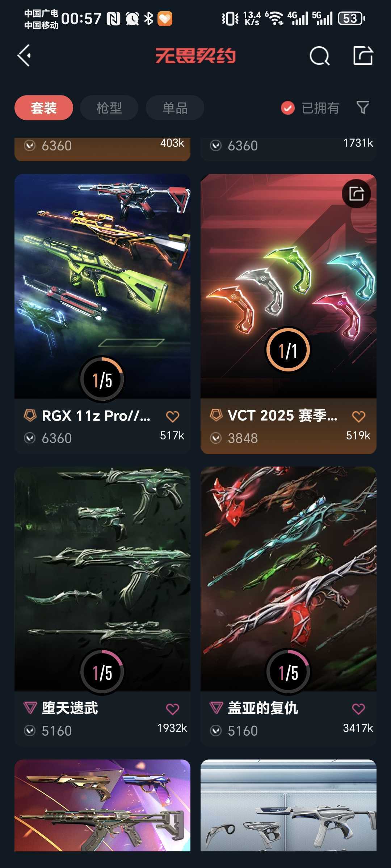Favorite the RGX 11z Pro bundle
The image size is (391, 868).
172,417
